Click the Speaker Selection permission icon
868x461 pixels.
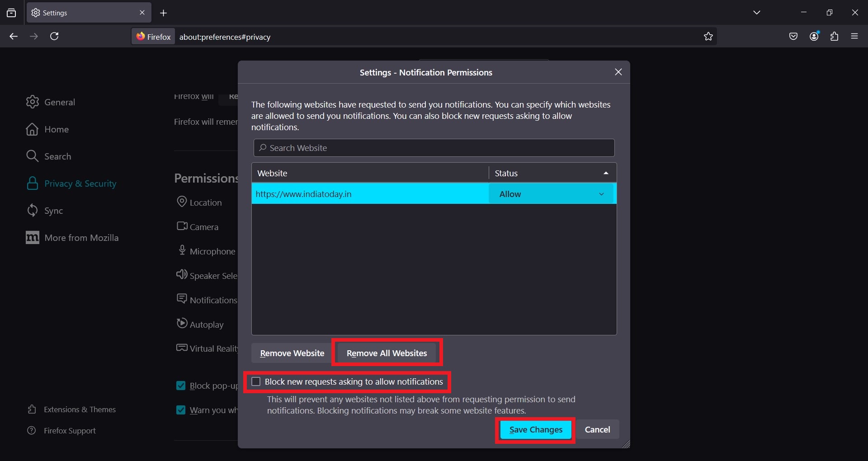click(x=182, y=274)
